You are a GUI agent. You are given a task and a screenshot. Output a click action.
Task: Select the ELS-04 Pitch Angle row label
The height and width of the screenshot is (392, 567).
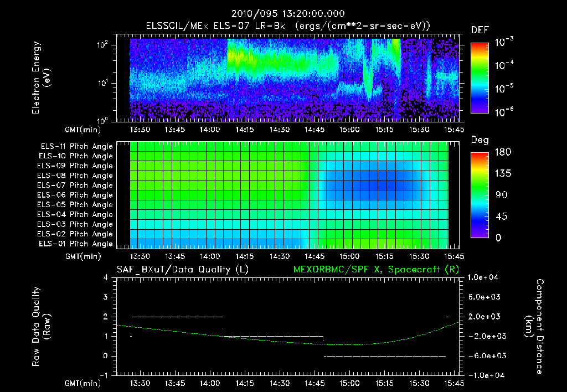[75, 214]
